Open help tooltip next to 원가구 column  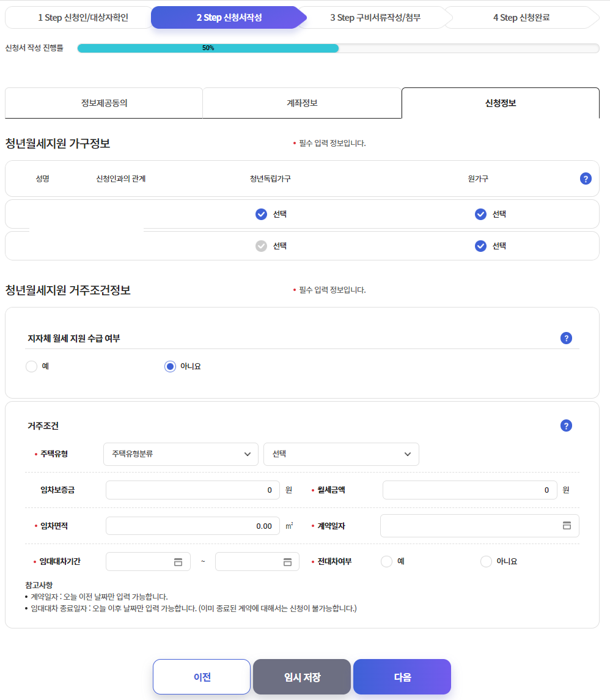click(586, 178)
